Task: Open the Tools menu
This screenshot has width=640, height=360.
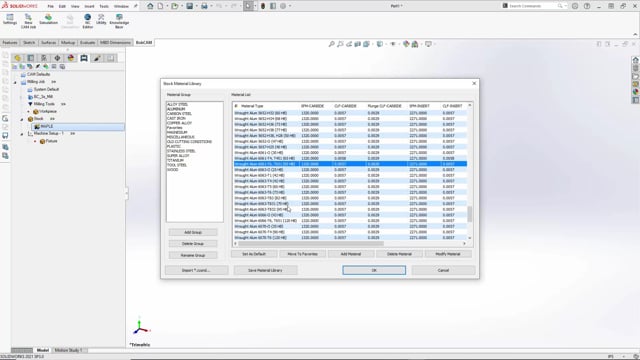Action: click(104, 7)
